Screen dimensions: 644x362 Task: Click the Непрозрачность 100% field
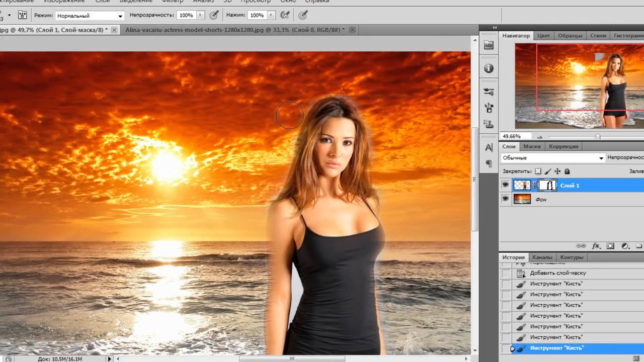click(187, 16)
